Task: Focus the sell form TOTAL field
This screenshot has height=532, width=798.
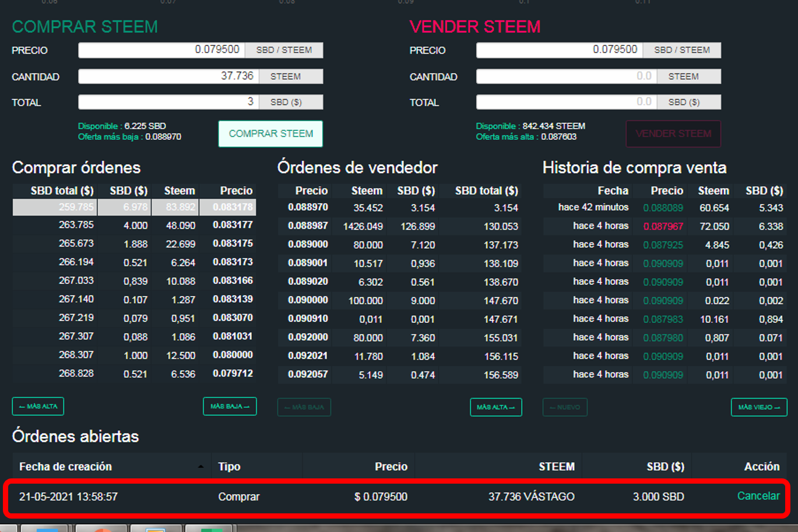Action: [566, 102]
